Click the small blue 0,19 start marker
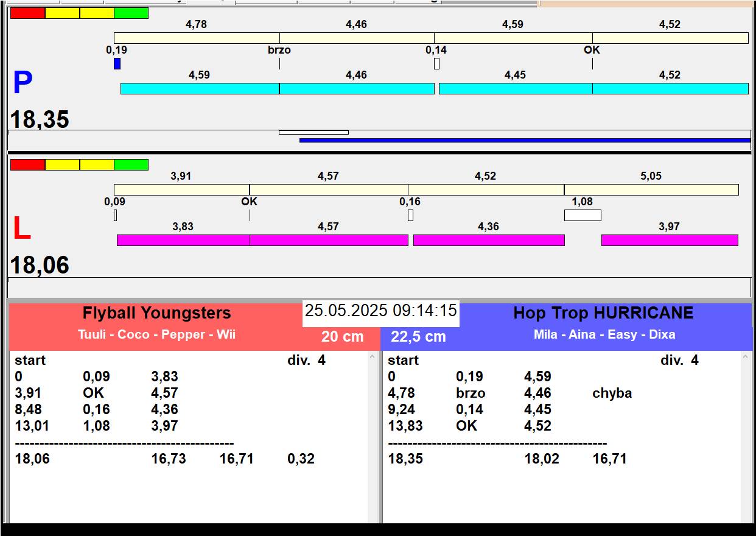Screen dimensions: 756x536 click(x=117, y=63)
